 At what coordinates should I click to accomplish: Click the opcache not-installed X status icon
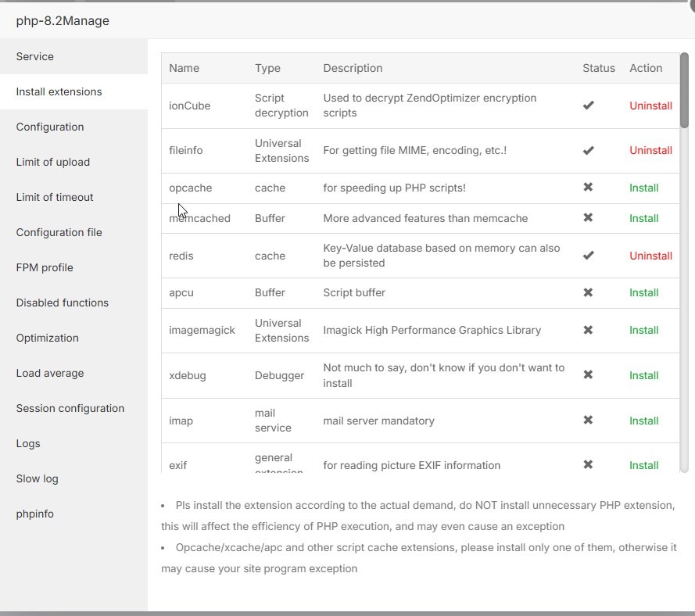pyautogui.click(x=589, y=188)
